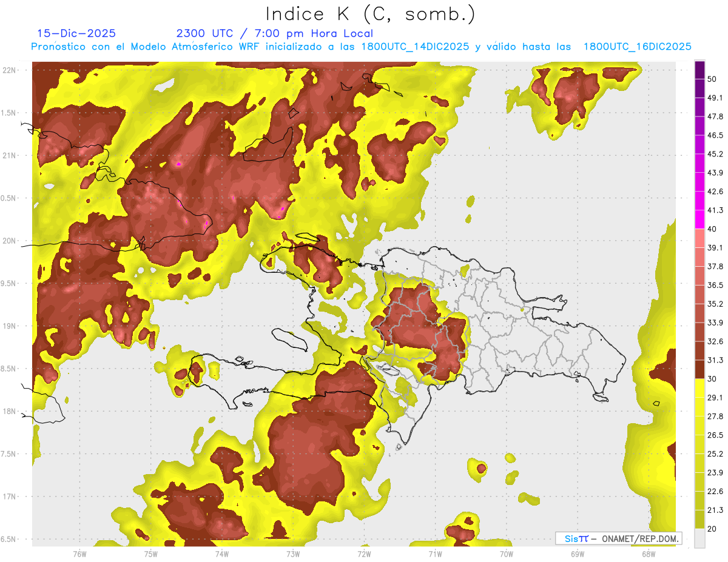
Task: Select the "1800UTC_16DIC2025" valid-until time
Action: [638, 47]
